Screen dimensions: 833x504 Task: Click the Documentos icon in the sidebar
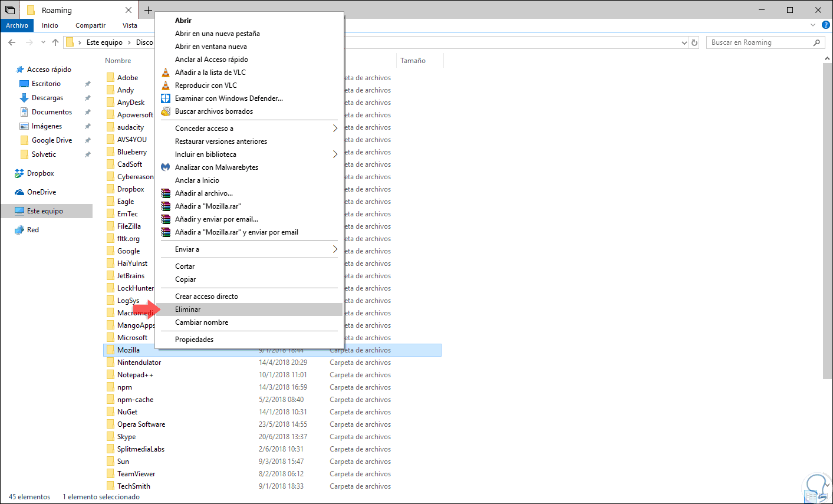click(24, 112)
